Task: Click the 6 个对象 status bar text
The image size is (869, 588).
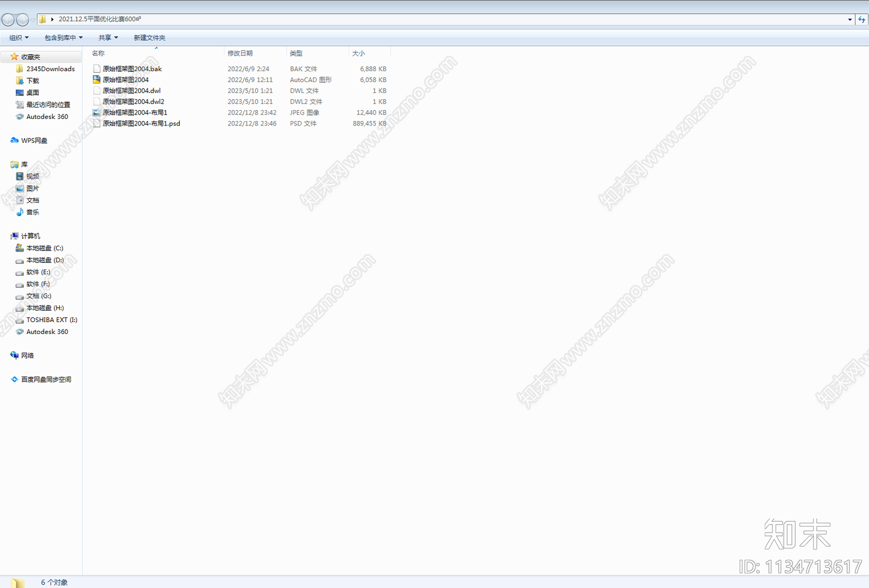Action: coord(54,582)
